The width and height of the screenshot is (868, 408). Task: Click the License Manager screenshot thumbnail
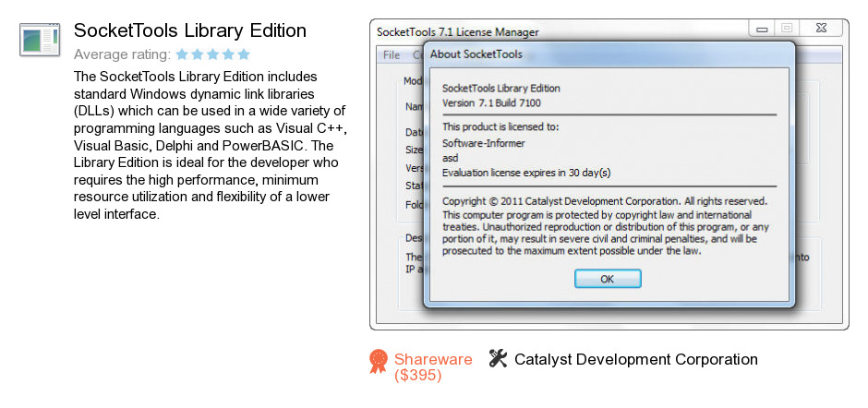[609, 174]
